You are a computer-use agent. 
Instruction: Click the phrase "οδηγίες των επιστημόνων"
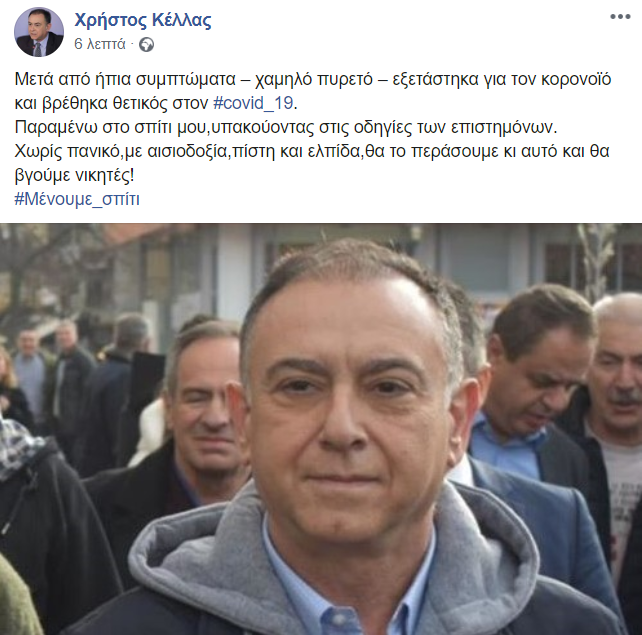[456, 127]
